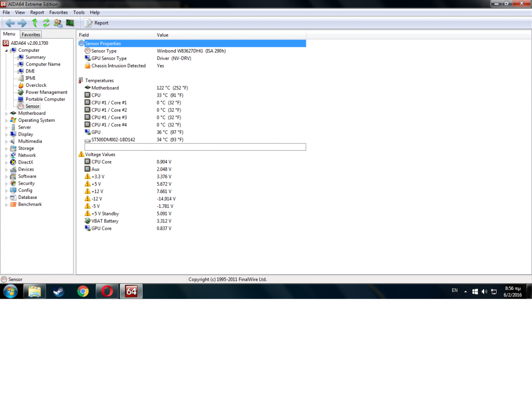This screenshot has width=532, height=404.
Task: Expand the Multimedia tree node
Action: (6, 142)
